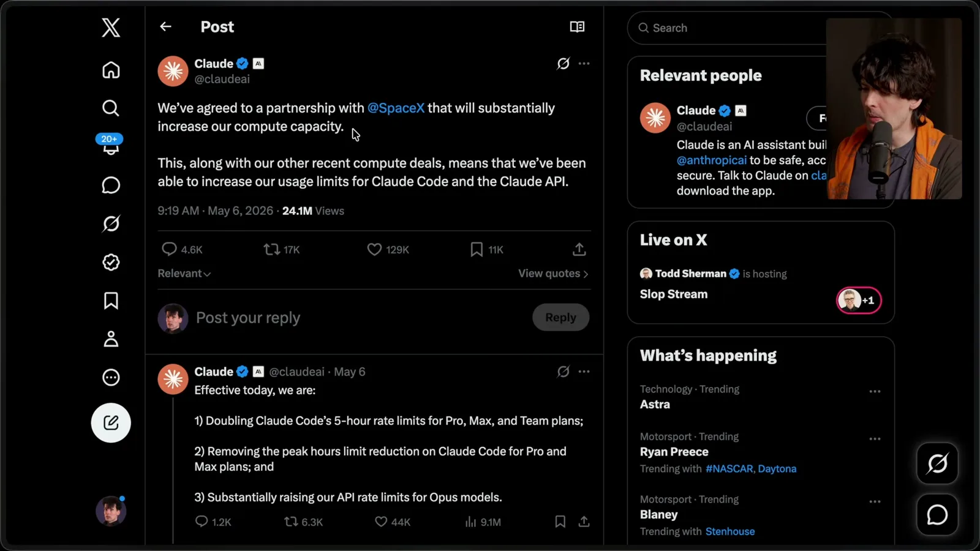Open the @SpaceX mention link
Image resolution: width=980 pixels, height=551 pixels.
point(396,108)
